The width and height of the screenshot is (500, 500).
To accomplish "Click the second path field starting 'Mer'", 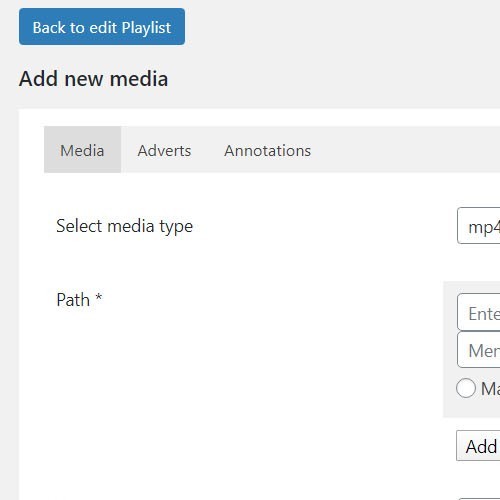I will pyautogui.click(x=479, y=350).
